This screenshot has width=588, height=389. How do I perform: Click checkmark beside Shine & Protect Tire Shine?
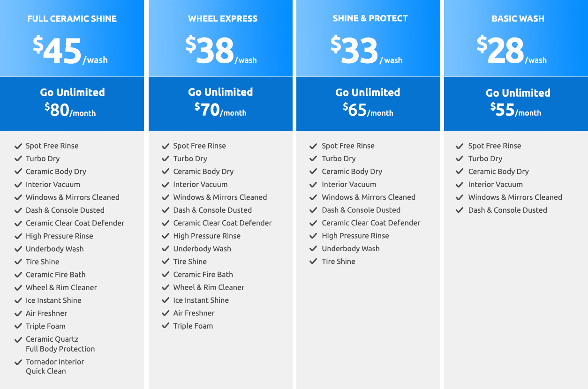314,262
